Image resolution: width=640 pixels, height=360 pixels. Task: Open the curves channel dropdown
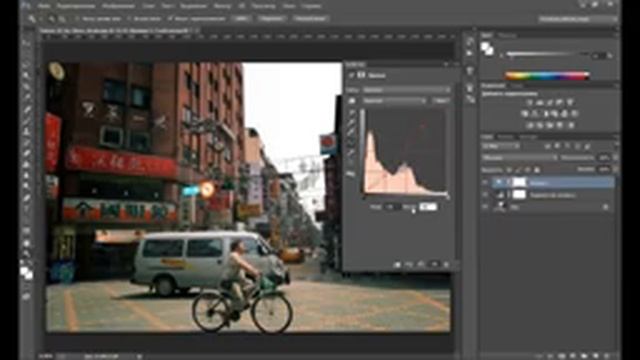click(395, 100)
